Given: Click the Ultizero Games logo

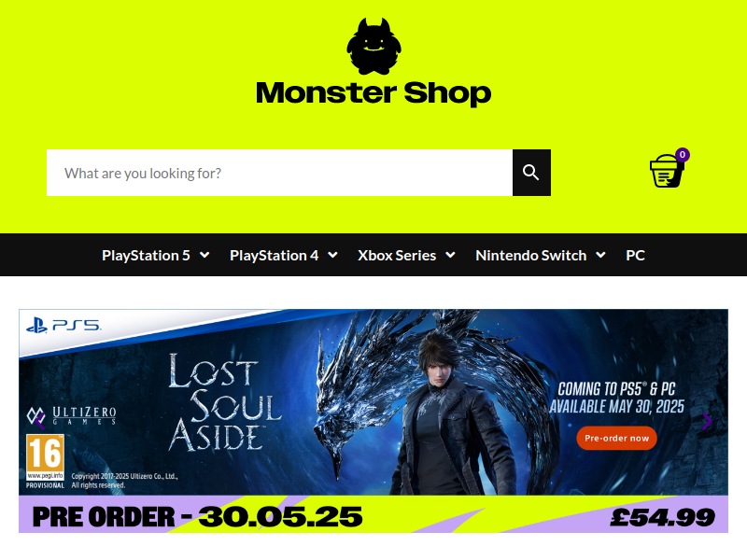Looking at the screenshot, I should (72, 415).
